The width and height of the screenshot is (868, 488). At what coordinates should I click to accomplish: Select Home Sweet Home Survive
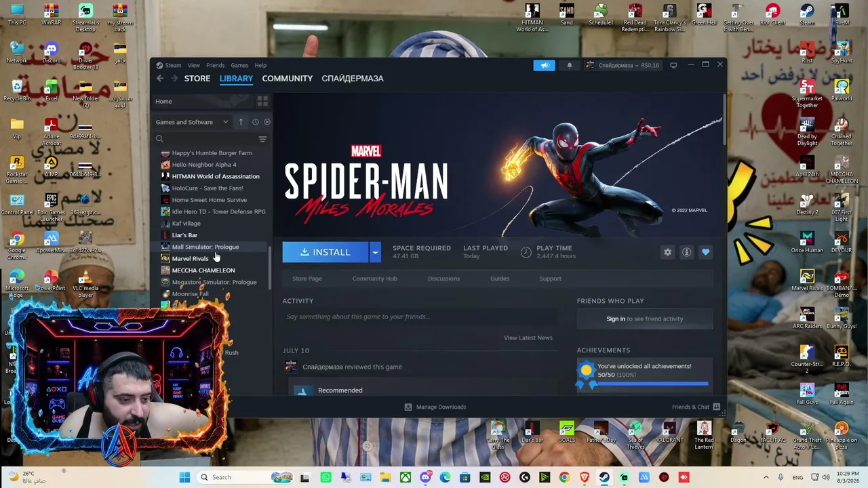[210, 200]
